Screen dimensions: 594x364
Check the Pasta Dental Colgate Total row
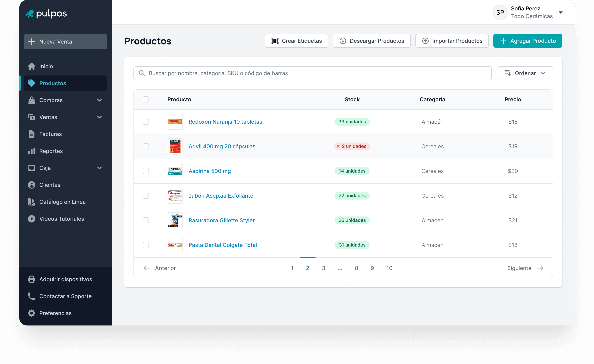(146, 245)
